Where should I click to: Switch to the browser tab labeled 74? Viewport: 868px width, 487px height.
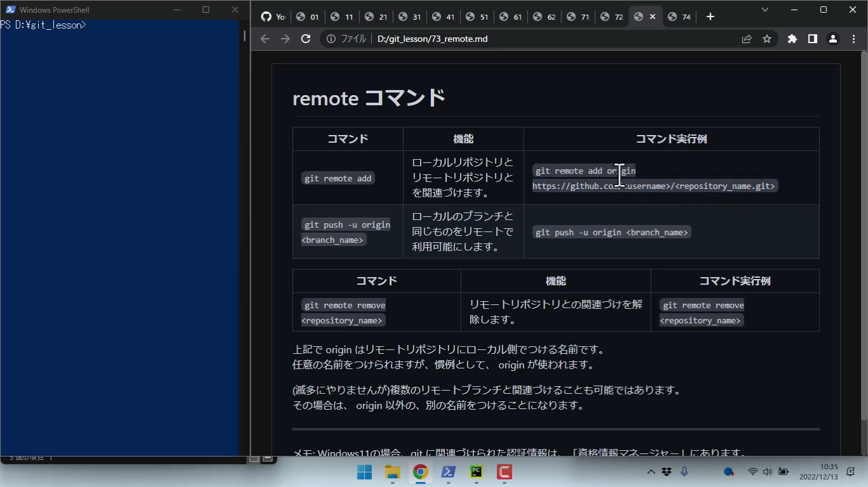(680, 17)
